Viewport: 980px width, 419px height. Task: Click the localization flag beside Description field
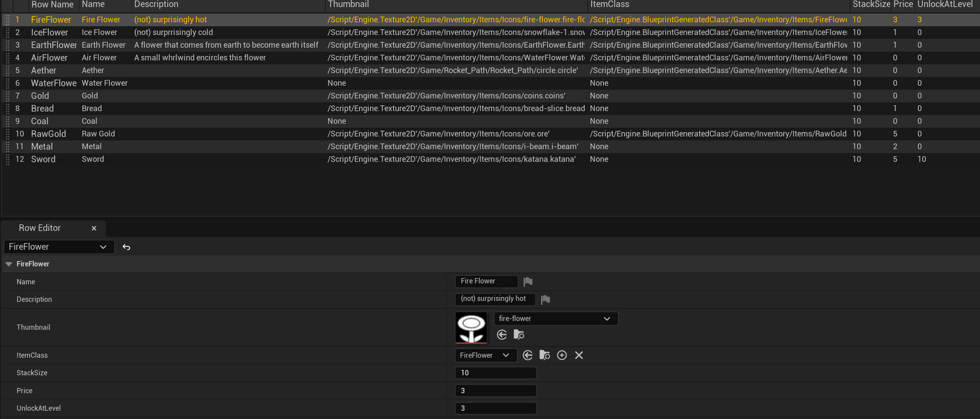click(x=545, y=300)
